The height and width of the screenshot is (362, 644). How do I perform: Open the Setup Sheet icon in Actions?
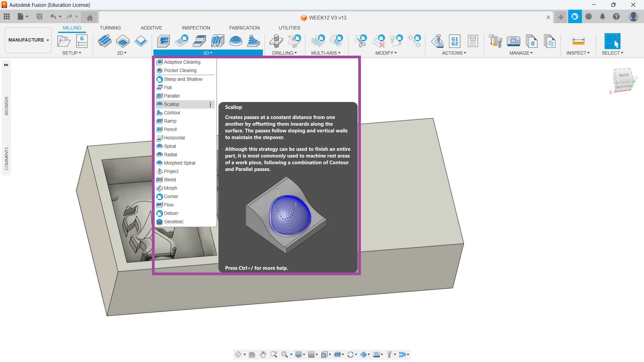[473, 41]
